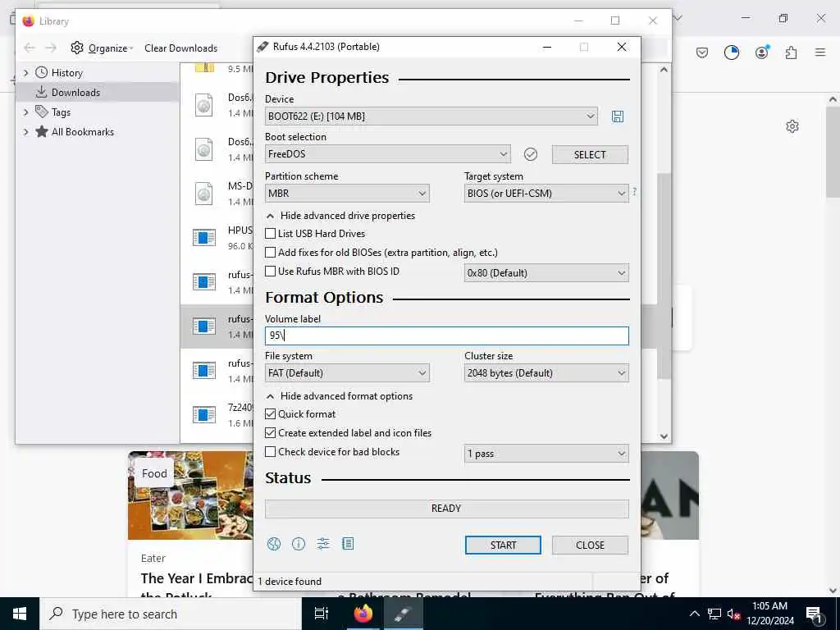The width and height of the screenshot is (840, 630).
Task: Open Firefox account icon
Action: coord(762,52)
